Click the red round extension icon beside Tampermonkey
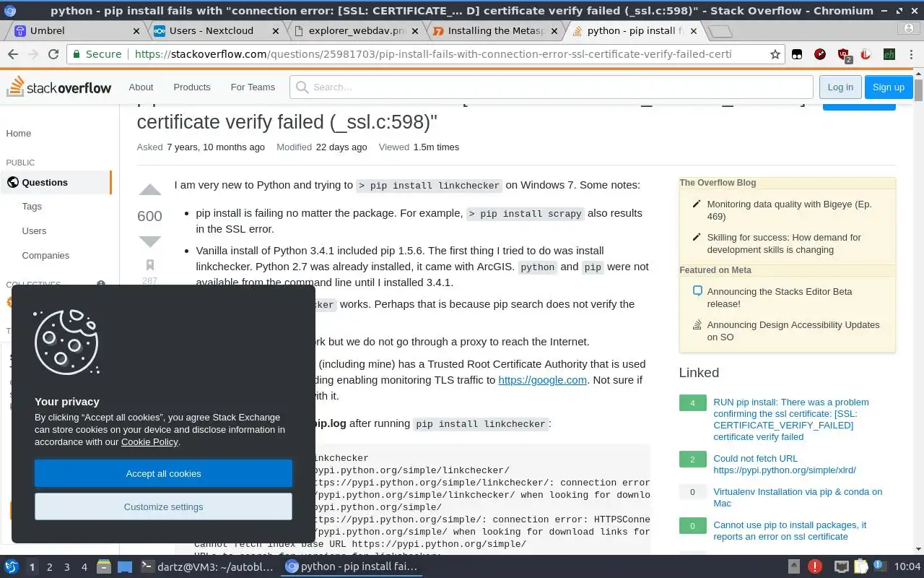The image size is (924, 578). 820,54
